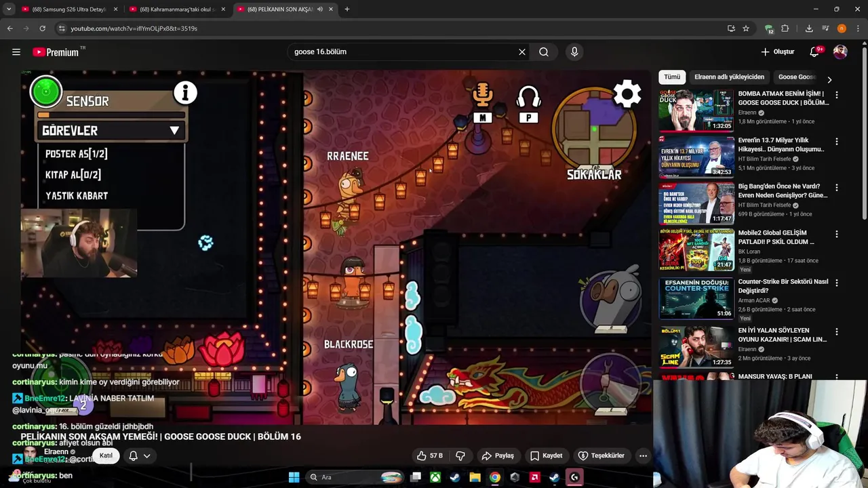
Task: Click the game microphone M icon in the video
Action: point(482,102)
